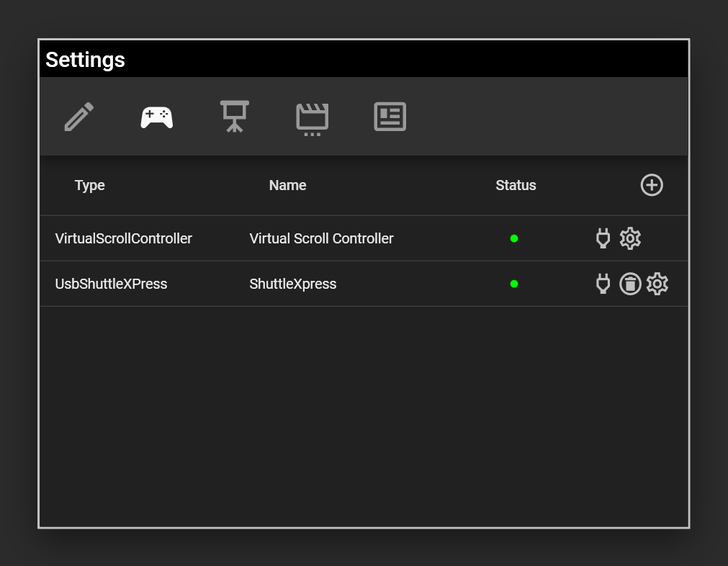Select the VirtualScrollController type cell
This screenshot has height=566, width=728.
point(124,238)
